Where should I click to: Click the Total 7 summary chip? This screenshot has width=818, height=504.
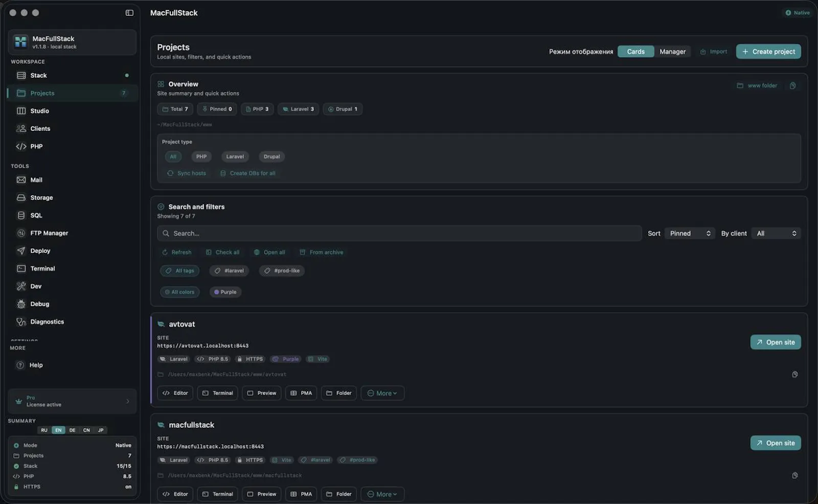(175, 109)
